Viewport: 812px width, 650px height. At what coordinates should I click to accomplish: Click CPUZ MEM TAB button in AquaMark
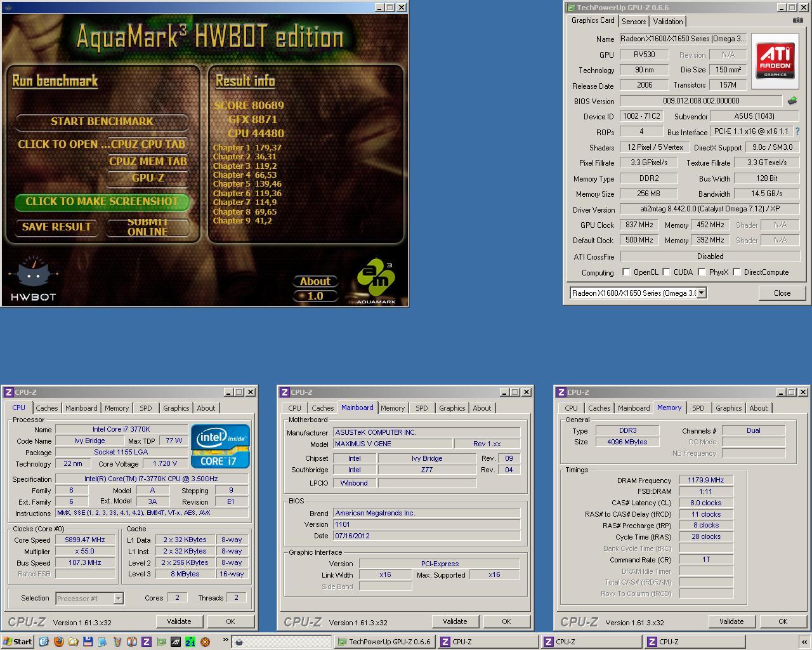[148, 161]
